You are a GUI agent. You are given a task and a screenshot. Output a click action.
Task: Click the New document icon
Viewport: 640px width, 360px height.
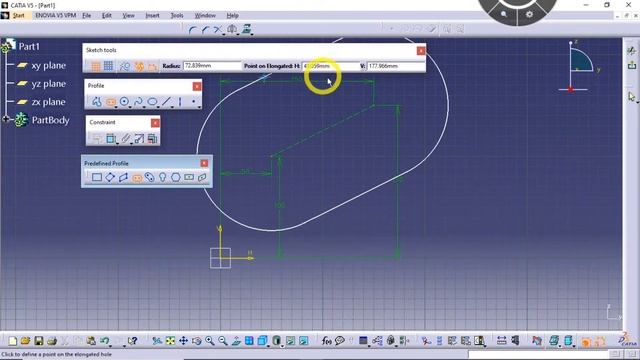[x=12, y=341]
